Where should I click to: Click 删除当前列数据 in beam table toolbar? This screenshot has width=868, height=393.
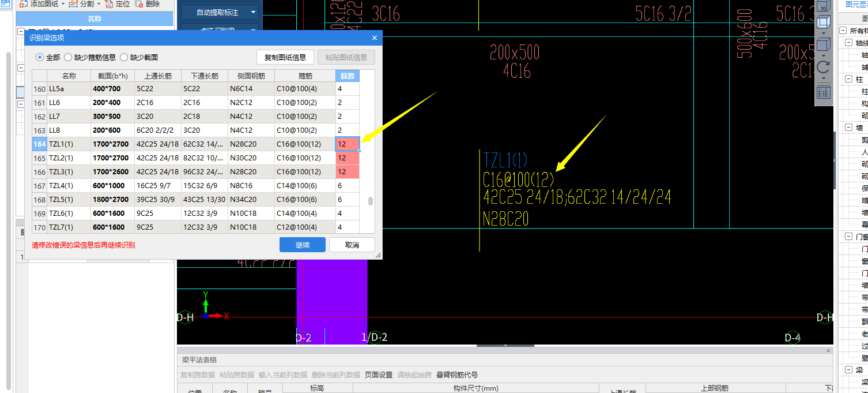[336, 375]
